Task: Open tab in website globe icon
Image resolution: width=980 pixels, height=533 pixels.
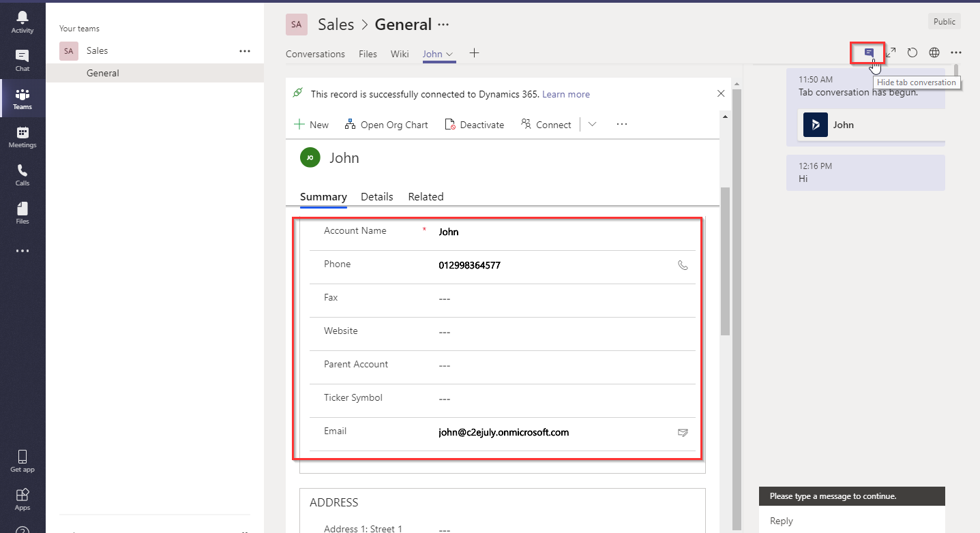Action: pos(934,52)
